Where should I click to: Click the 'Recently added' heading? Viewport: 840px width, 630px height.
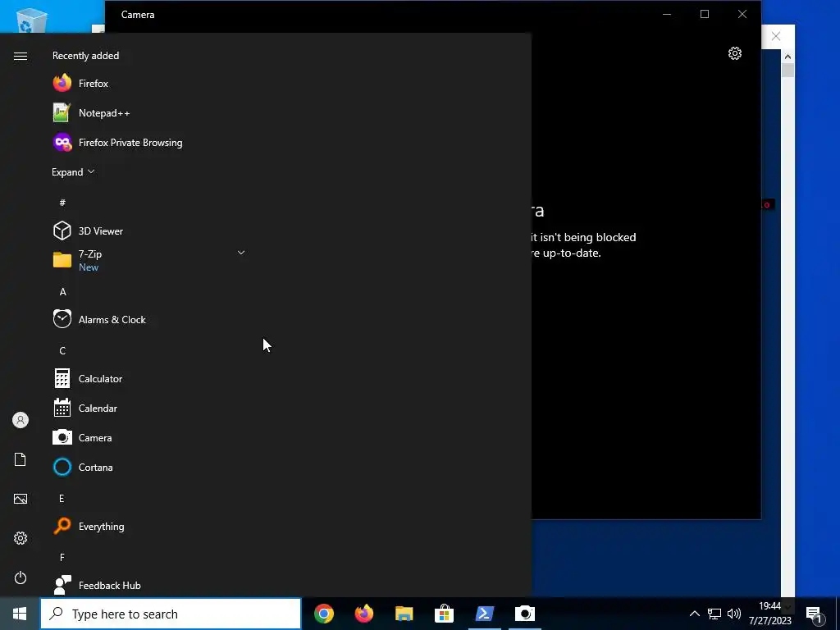click(85, 56)
